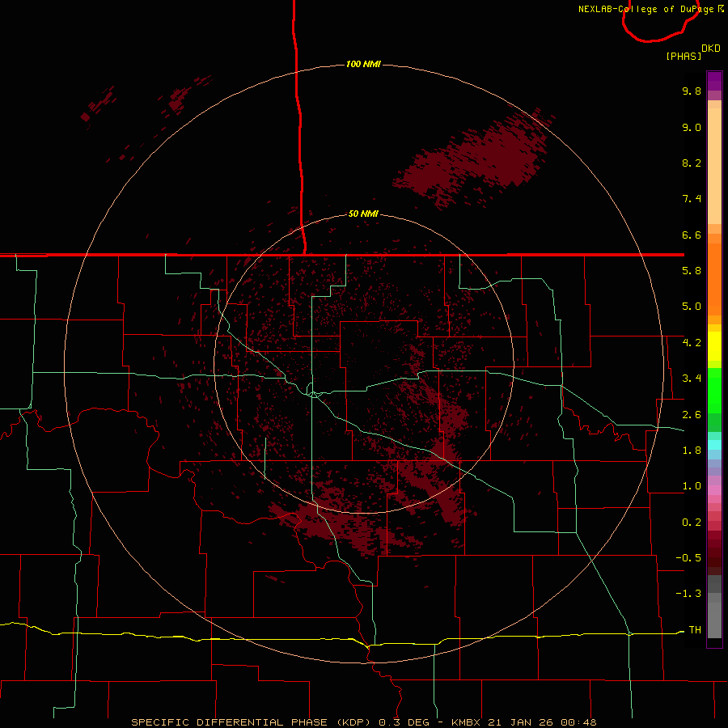Image resolution: width=728 pixels, height=728 pixels.
Task: Pick the peach band of color scale
Action: pos(714,167)
